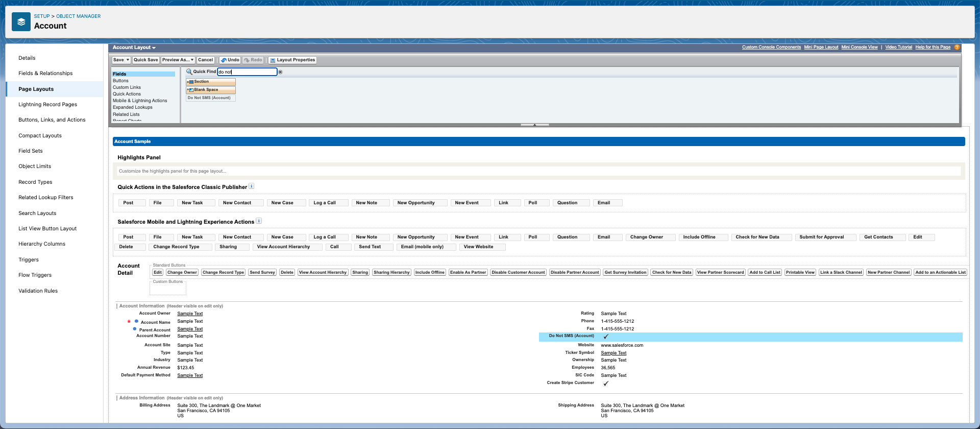Cancel the layout edits
This screenshot has height=429, width=980.
coord(205,60)
